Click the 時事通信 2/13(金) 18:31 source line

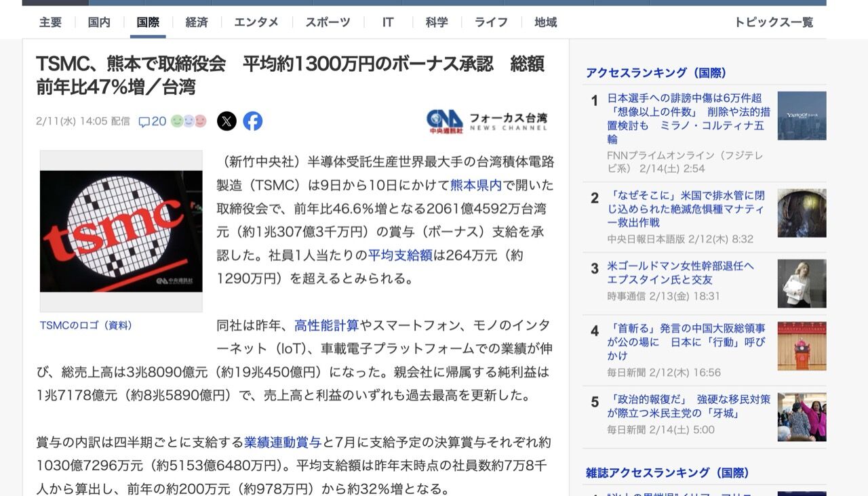coord(663,296)
